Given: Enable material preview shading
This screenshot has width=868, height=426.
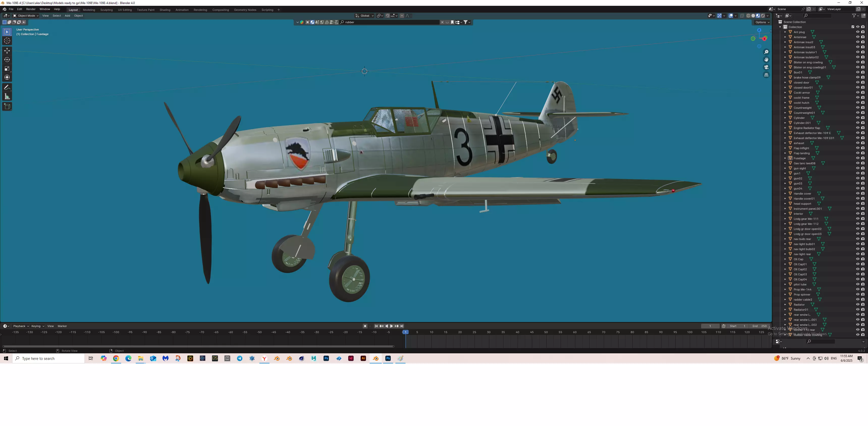Looking at the screenshot, I should click(x=758, y=16).
